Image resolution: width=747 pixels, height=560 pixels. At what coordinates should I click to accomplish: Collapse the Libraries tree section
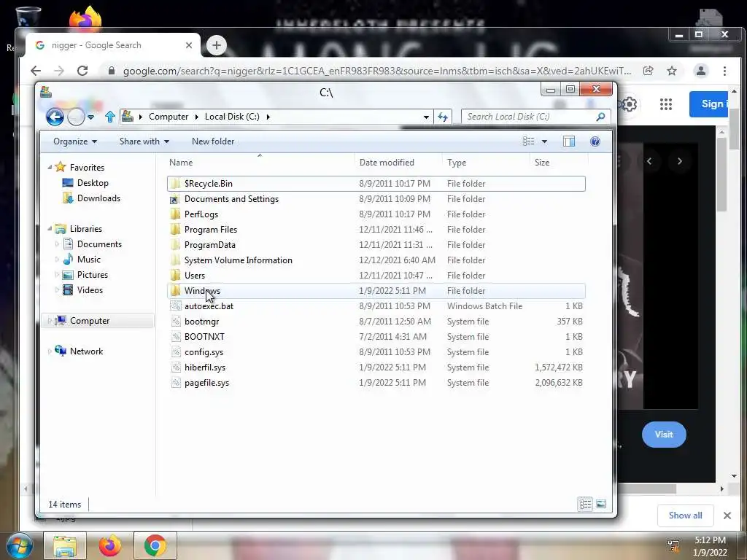[50, 228]
